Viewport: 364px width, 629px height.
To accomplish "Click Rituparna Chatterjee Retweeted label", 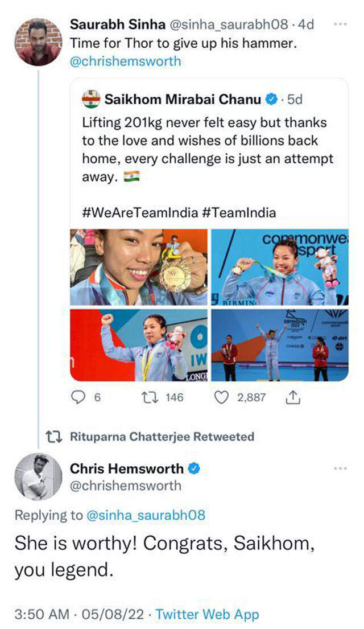I will pos(162,437).
